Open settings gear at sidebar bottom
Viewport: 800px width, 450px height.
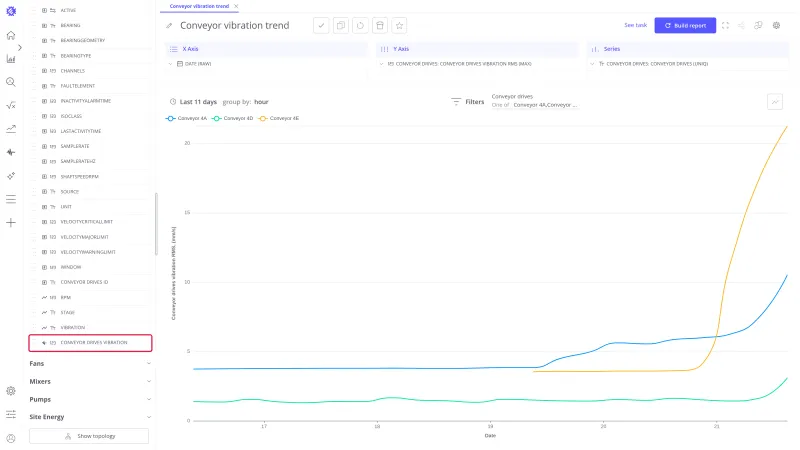[x=11, y=391]
